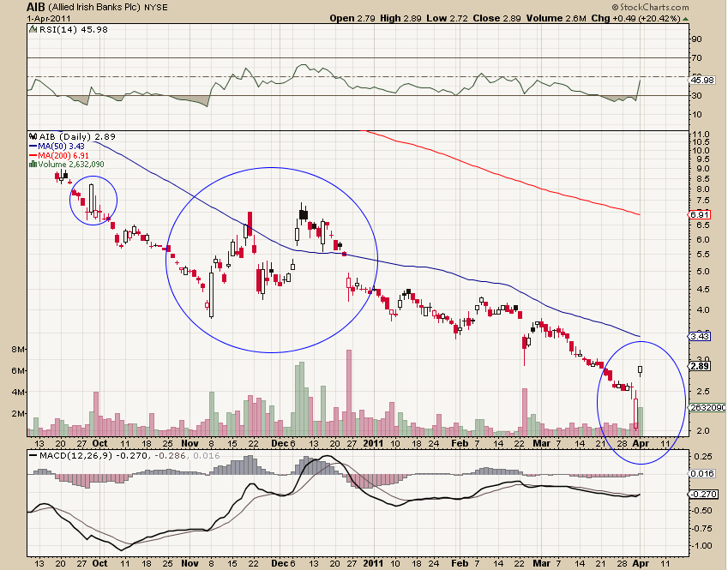Click the Open 2.79 value
The height and width of the screenshot is (570, 728).
pyautogui.click(x=352, y=19)
